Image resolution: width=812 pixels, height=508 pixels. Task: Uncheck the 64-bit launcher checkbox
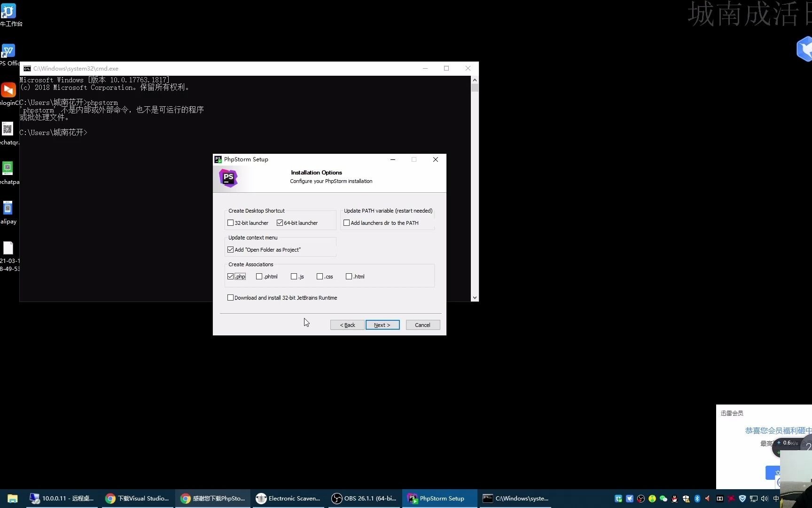(x=280, y=223)
